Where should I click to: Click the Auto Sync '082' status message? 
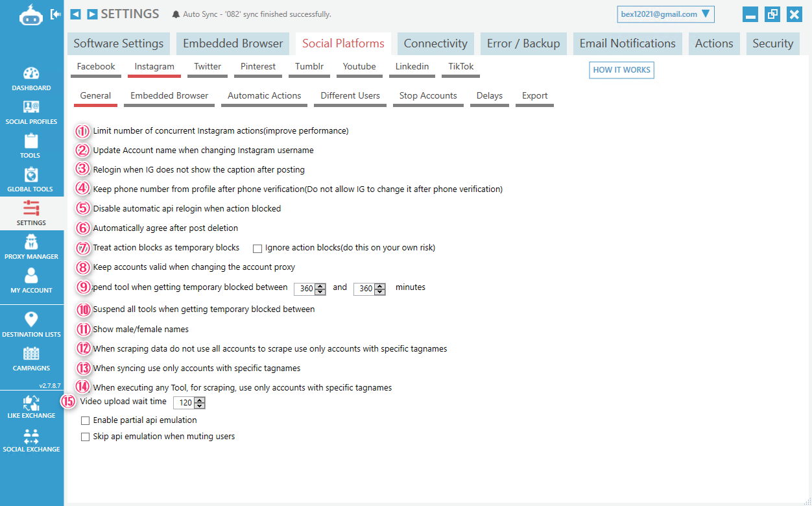pos(257,14)
